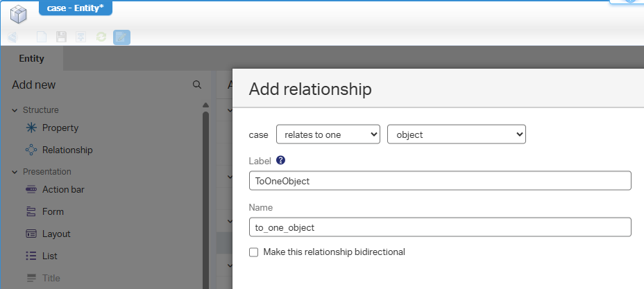The image size is (644, 289).
Task: Click the Label field containing ToOneObject
Action: [439, 181]
